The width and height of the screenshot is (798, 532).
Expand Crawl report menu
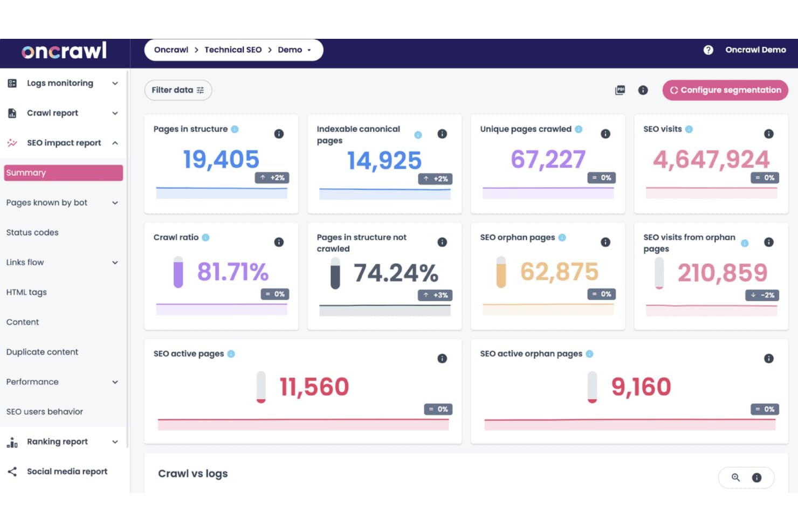click(115, 113)
